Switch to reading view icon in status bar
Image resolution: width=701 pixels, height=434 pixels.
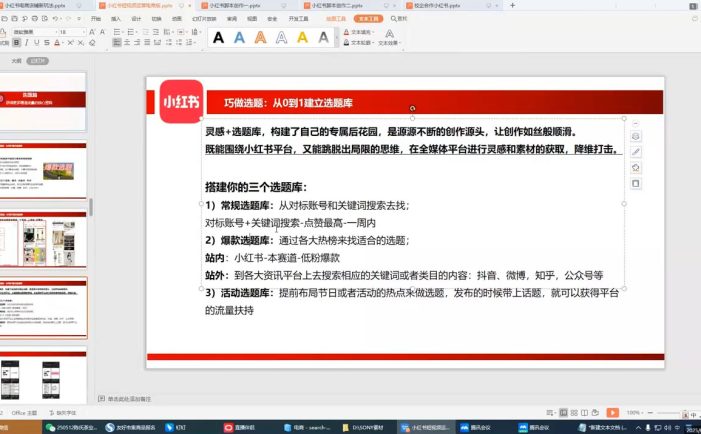point(584,413)
